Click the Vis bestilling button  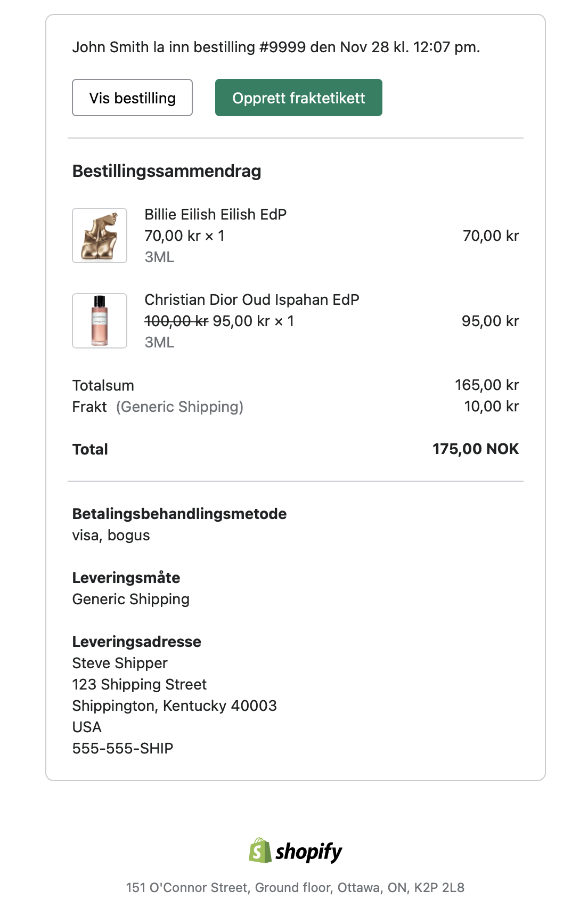pos(132,98)
